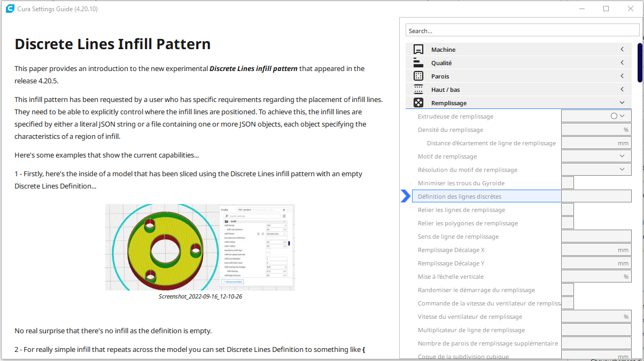Select the Remplissage category label
644x361 pixels.
pyautogui.click(x=449, y=103)
